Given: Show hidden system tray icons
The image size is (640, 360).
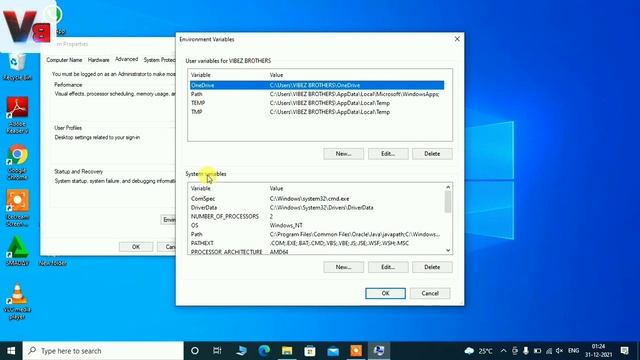Looking at the screenshot, I should pyautogui.click(x=503, y=351).
